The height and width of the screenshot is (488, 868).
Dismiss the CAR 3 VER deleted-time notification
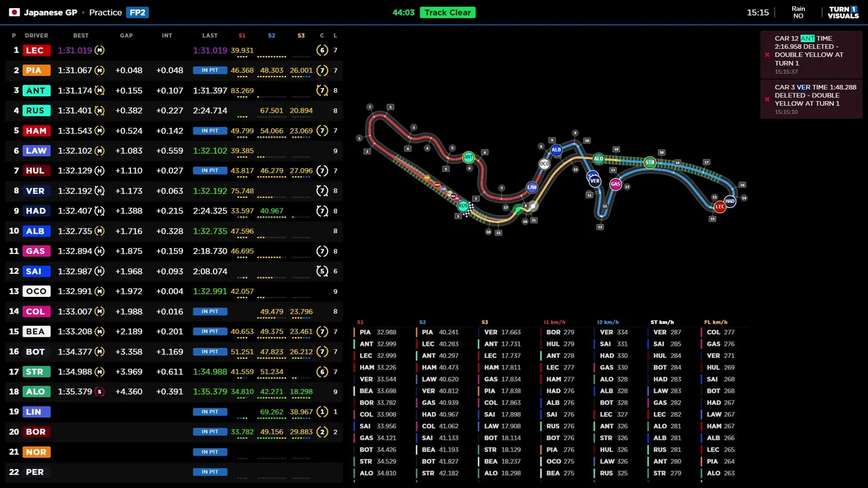click(x=767, y=99)
